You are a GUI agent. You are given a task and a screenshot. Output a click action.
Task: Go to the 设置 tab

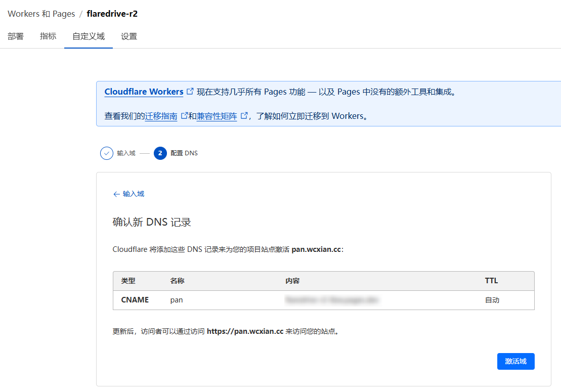click(x=129, y=36)
